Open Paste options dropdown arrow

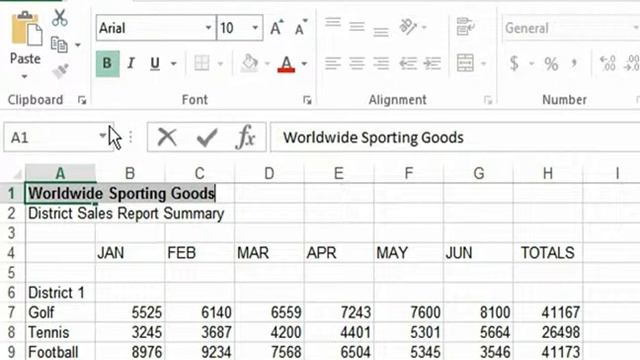click(x=24, y=77)
